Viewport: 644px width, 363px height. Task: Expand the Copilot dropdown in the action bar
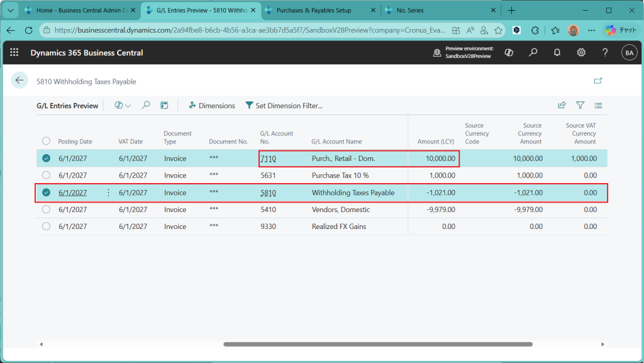123,106
